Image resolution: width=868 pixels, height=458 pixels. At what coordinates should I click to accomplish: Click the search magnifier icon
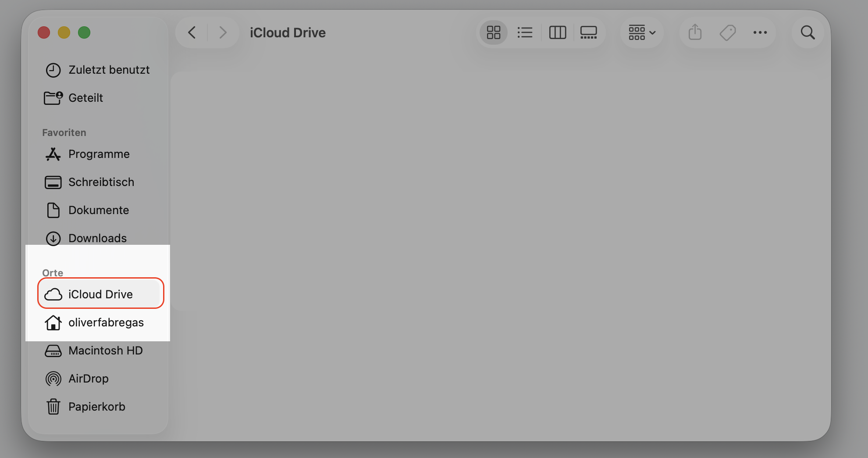click(x=808, y=32)
